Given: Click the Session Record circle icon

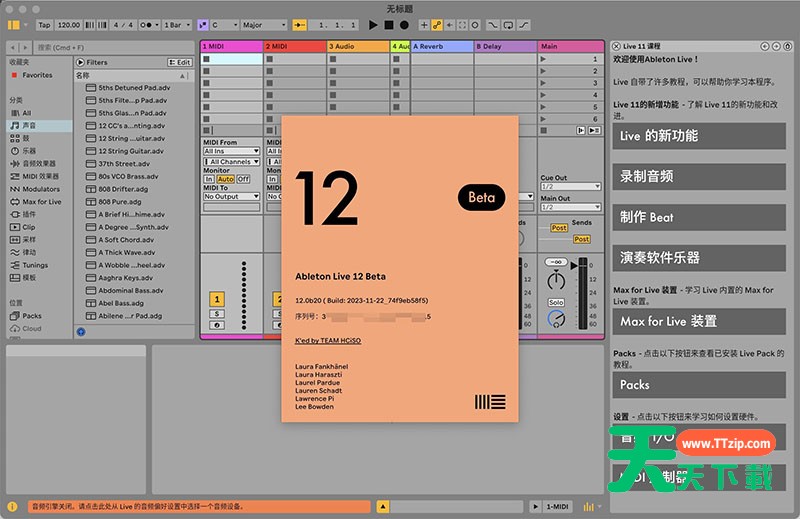Looking at the screenshot, I should 475,24.
